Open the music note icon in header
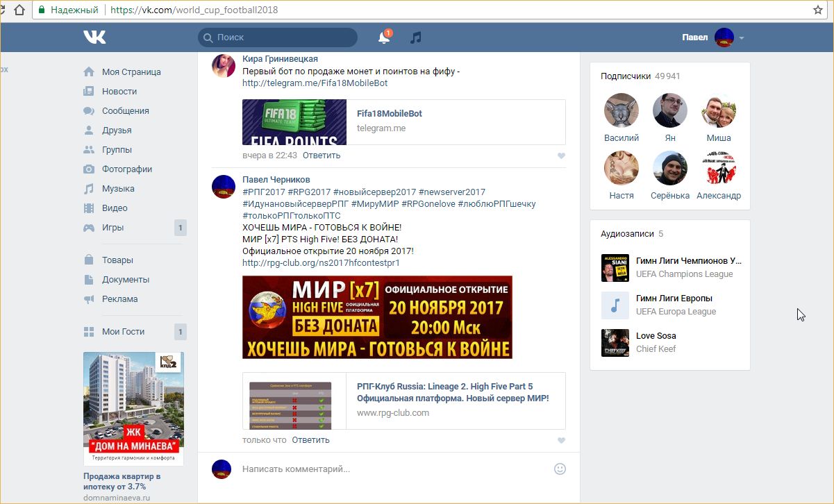This screenshot has width=834, height=504. [415, 37]
